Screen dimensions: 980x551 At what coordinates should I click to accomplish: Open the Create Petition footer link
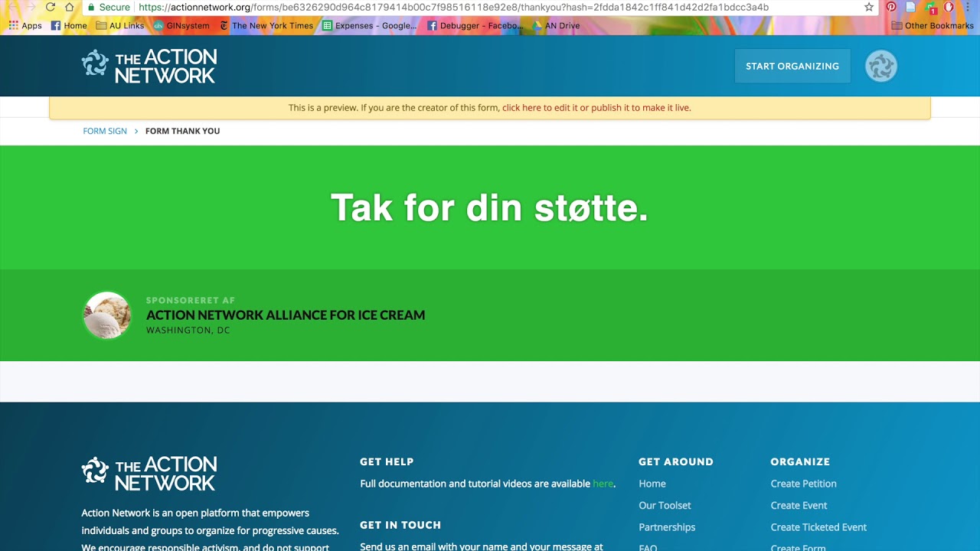[x=803, y=484]
